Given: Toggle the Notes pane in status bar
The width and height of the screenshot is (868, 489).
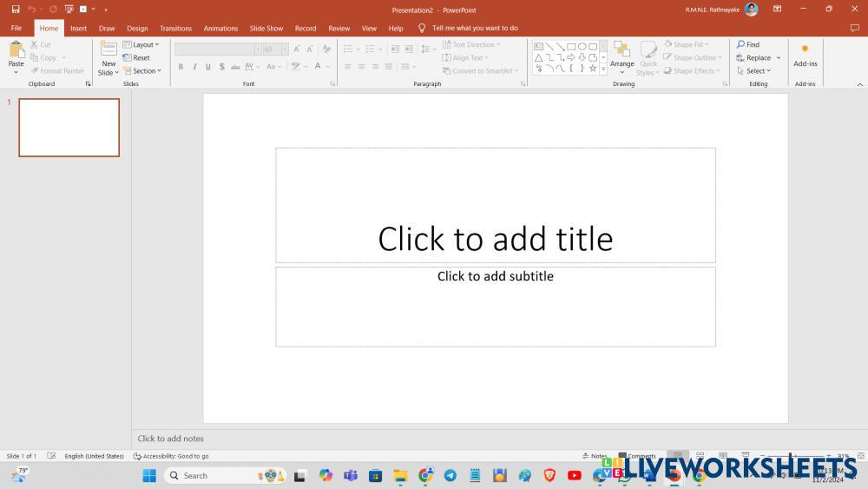Looking at the screenshot, I should [x=595, y=456].
